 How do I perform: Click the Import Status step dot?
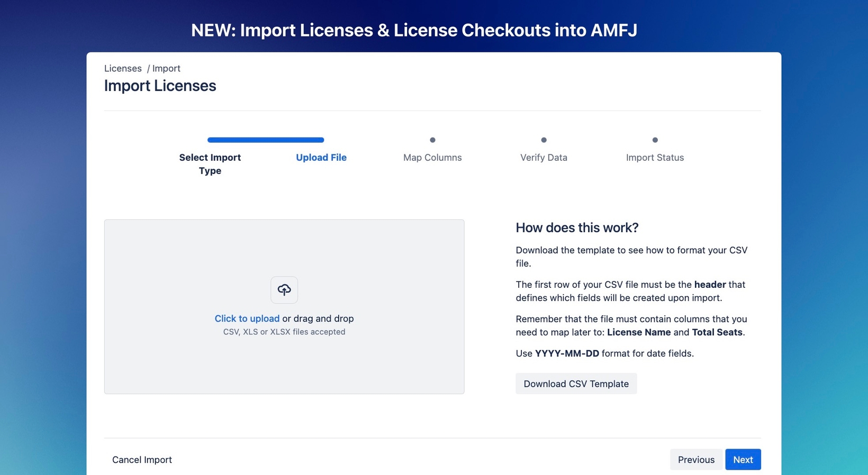[x=655, y=140]
